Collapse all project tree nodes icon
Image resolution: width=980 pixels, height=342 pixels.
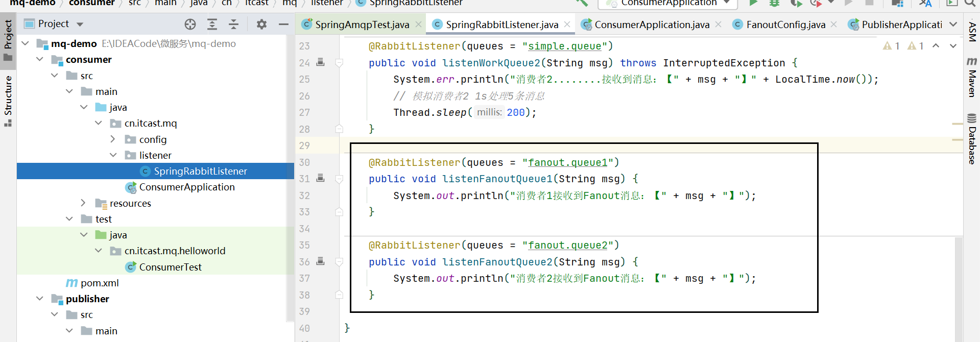233,24
